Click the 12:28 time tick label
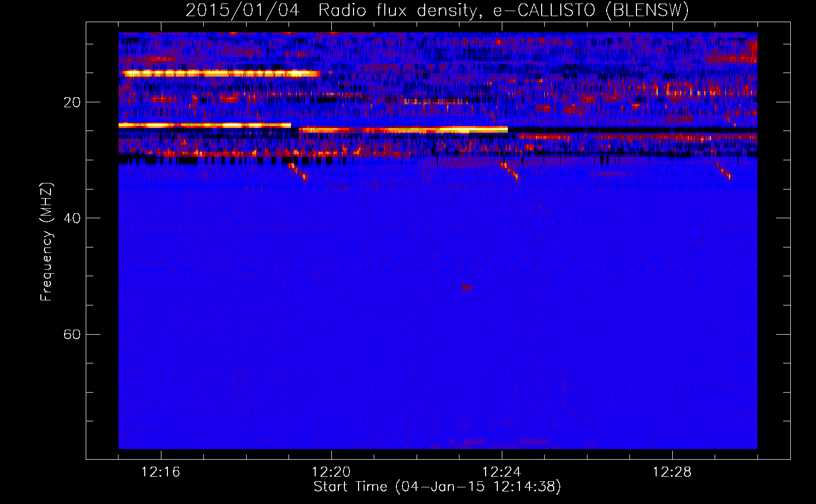 pyautogui.click(x=672, y=472)
